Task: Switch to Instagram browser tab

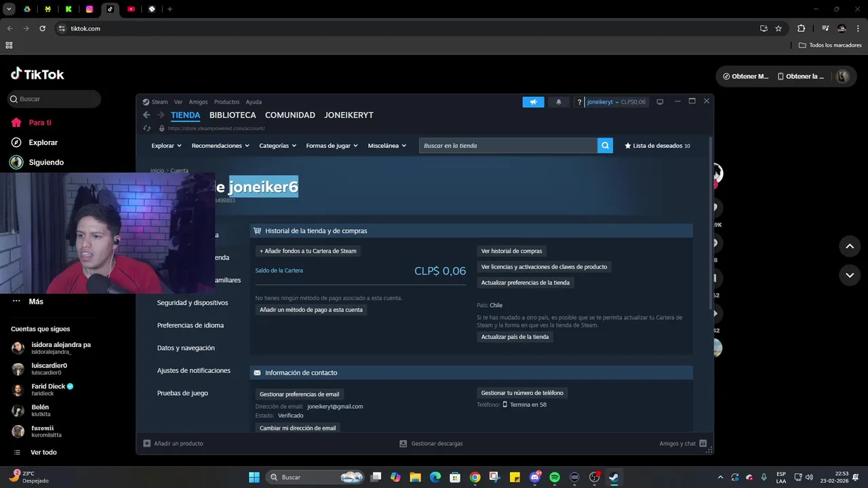Action: (x=90, y=9)
